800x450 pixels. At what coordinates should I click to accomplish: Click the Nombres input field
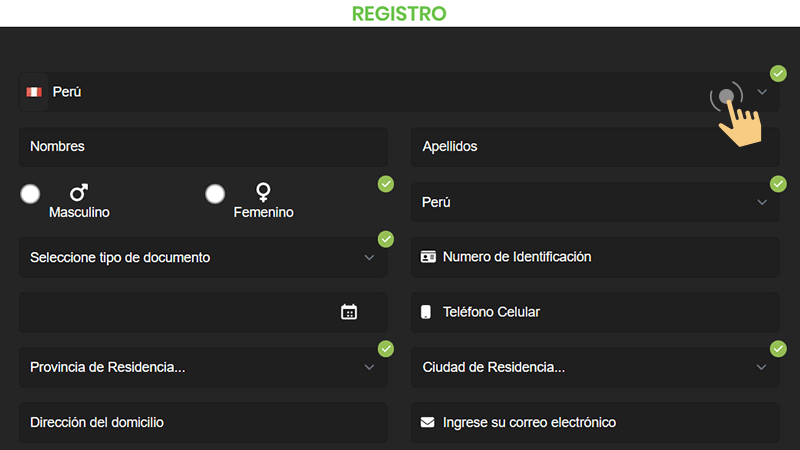tap(202, 147)
